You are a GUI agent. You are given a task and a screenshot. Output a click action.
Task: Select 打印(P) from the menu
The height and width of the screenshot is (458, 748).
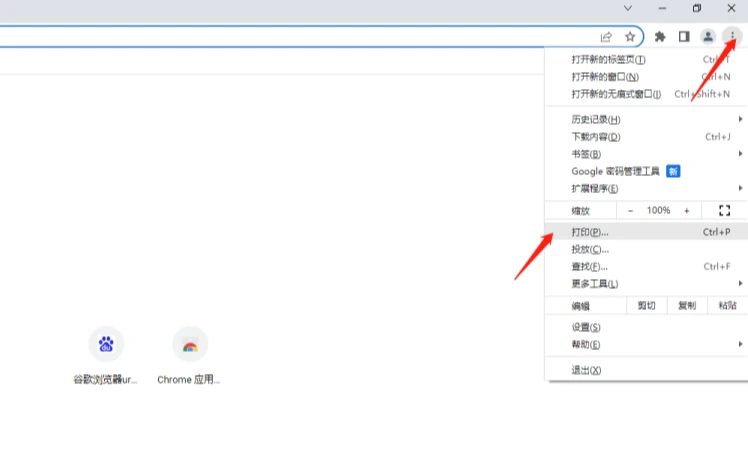[x=646, y=232]
